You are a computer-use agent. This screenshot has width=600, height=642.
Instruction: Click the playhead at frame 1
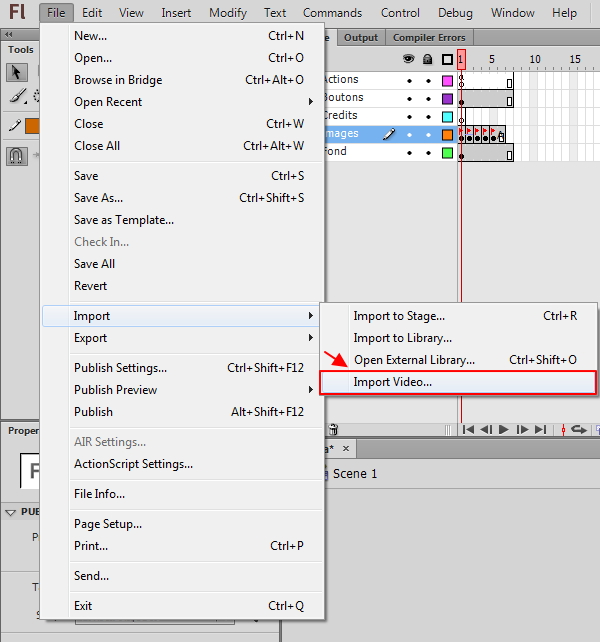(x=461, y=60)
